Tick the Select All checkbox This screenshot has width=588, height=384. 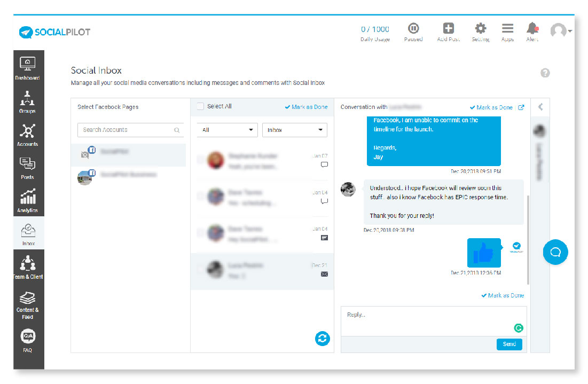201,106
